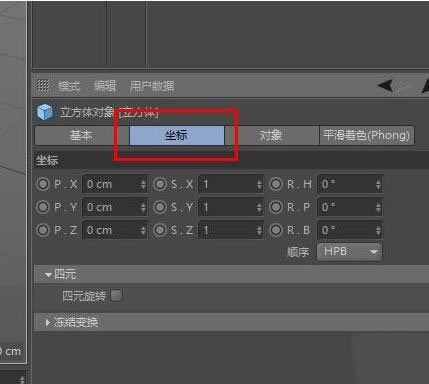Click the P.X stepper arrows
The width and height of the screenshot is (429, 384).
tap(143, 184)
